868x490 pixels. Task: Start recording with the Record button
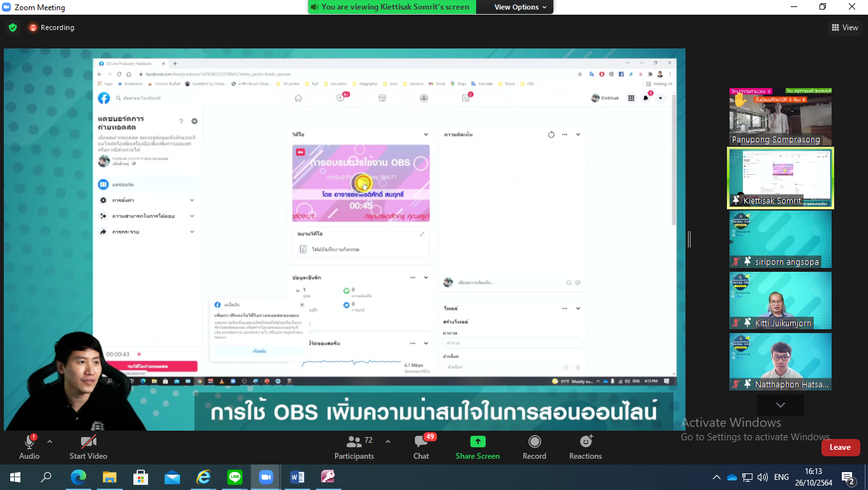pos(534,447)
